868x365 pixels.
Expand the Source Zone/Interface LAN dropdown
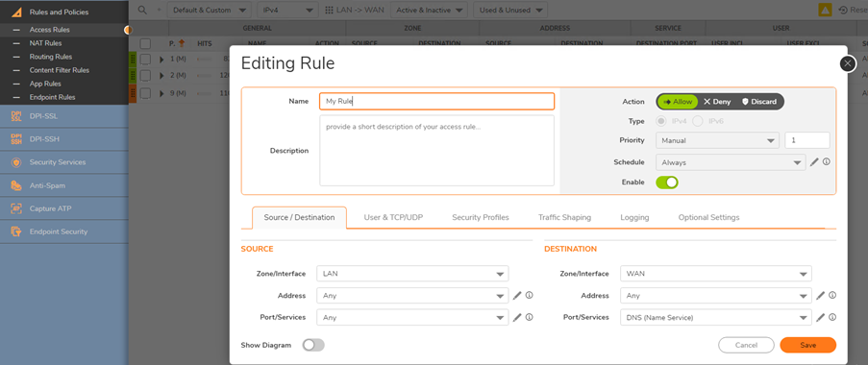(x=413, y=273)
